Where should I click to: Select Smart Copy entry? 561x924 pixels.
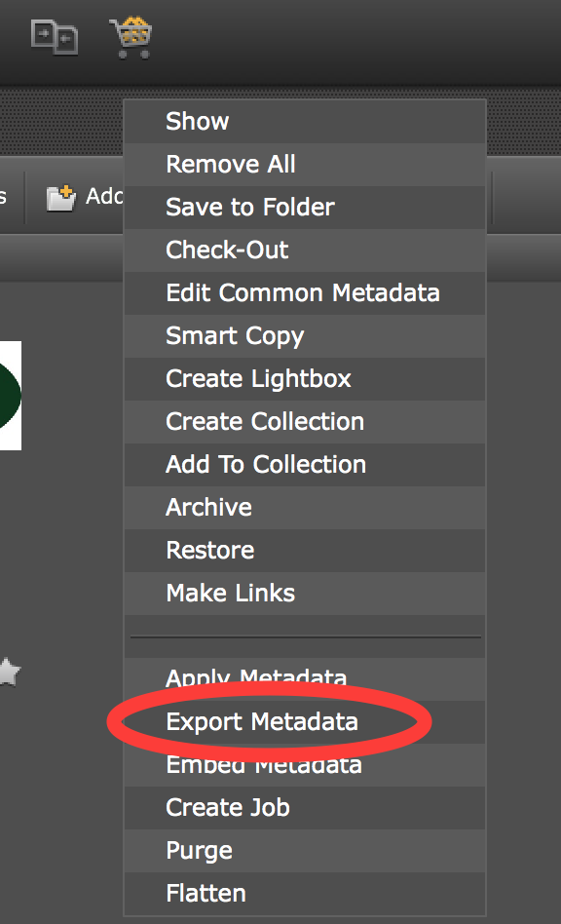coord(304,336)
